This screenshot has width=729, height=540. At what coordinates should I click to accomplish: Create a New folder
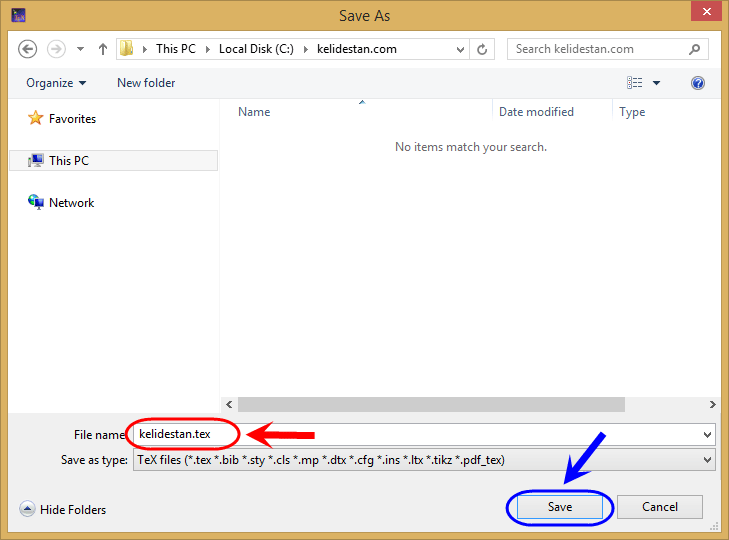pyautogui.click(x=146, y=83)
